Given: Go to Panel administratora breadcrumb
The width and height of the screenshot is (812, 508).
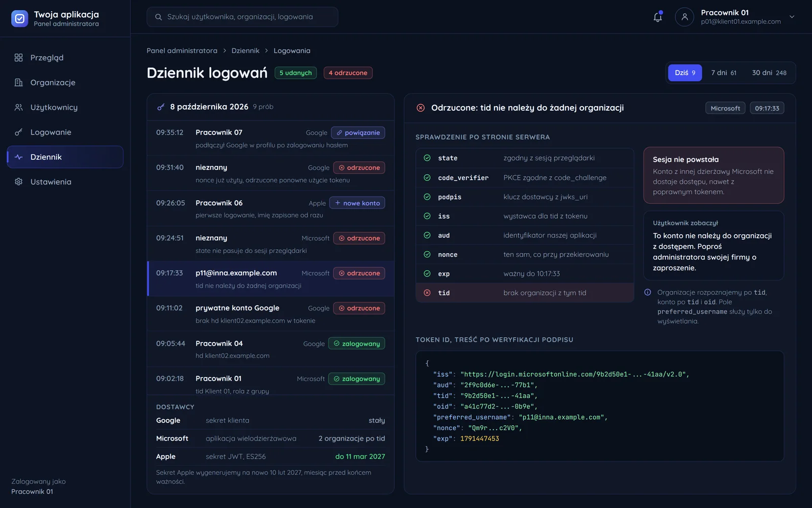Looking at the screenshot, I should click(182, 51).
